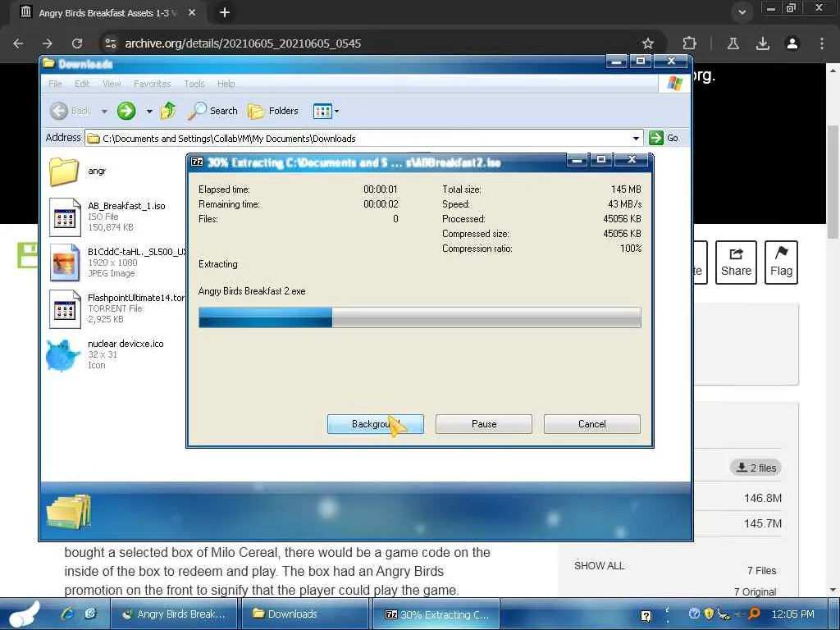Switch to Angry Birds Break taskbar item
Image resolution: width=840 pixels, height=630 pixels.
(x=174, y=614)
